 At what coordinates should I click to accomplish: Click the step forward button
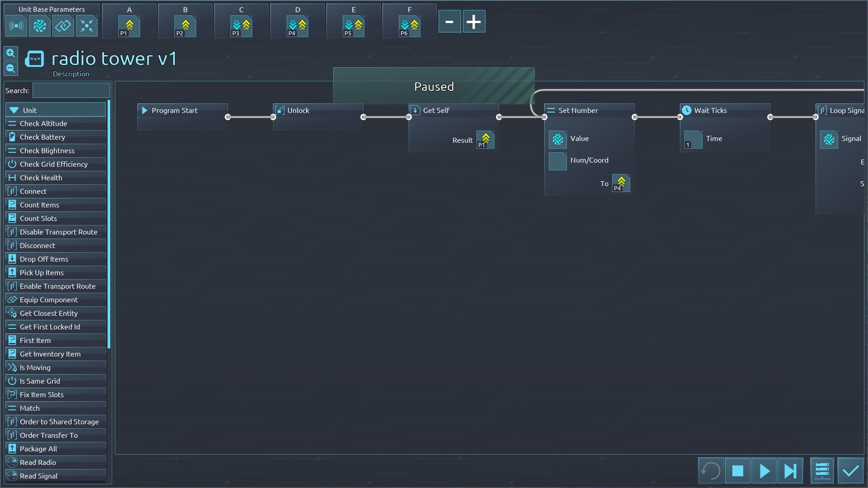(790, 471)
